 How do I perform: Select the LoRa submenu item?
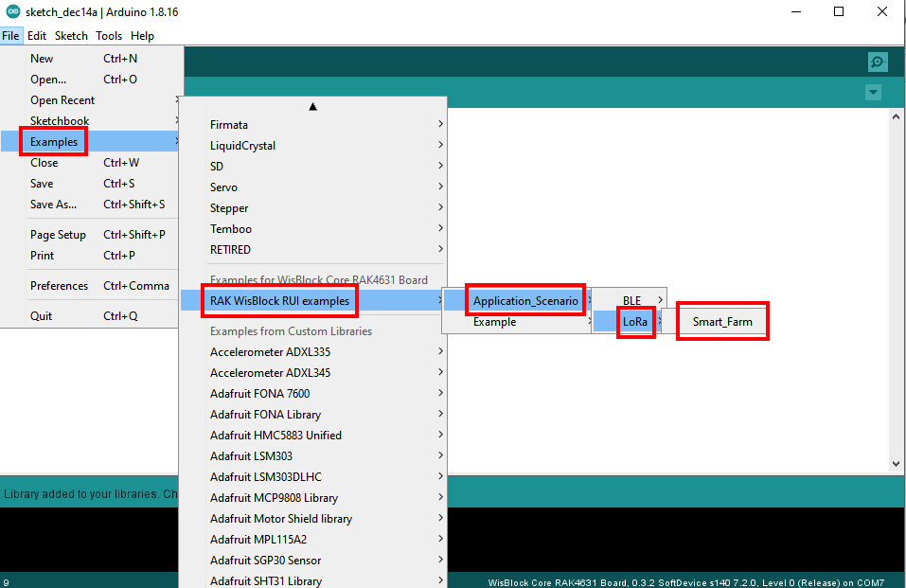click(630, 322)
